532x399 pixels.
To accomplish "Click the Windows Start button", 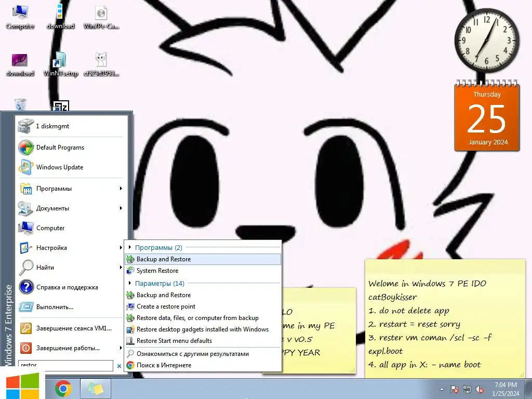I will pos(22,385).
